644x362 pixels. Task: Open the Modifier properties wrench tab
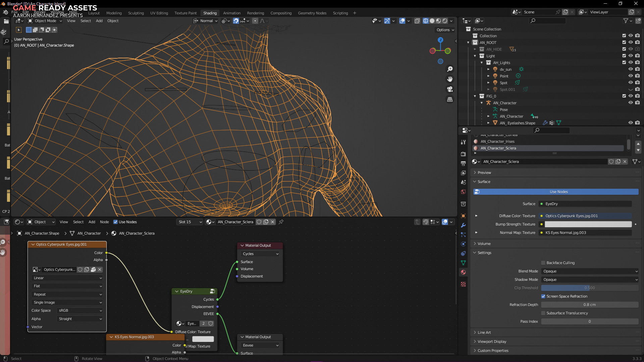pyautogui.click(x=463, y=225)
